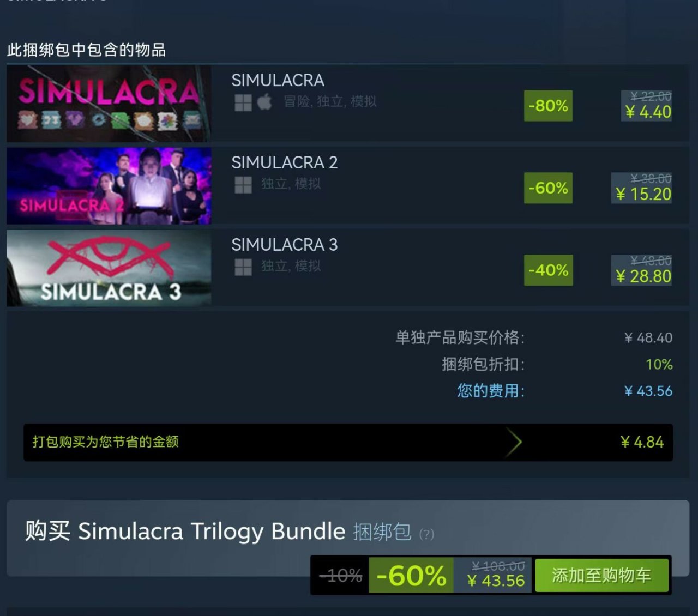
Task: Click the -60% badge for SIMULACRA 2
Action: coord(548,188)
